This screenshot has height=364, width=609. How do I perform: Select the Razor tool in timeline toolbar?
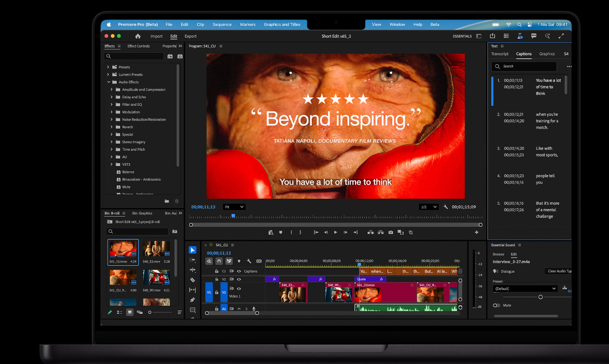[x=193, y=280]
